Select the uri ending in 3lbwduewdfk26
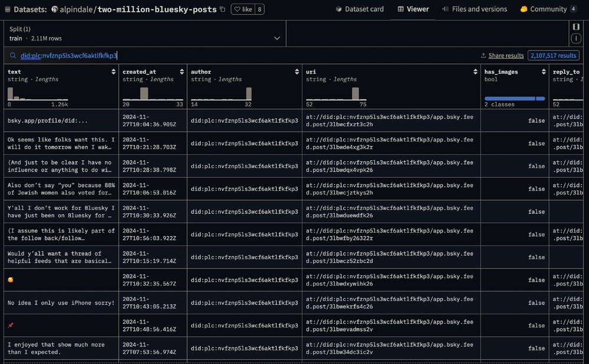Viewport: 589px width, 364px height. coord(391,212)
